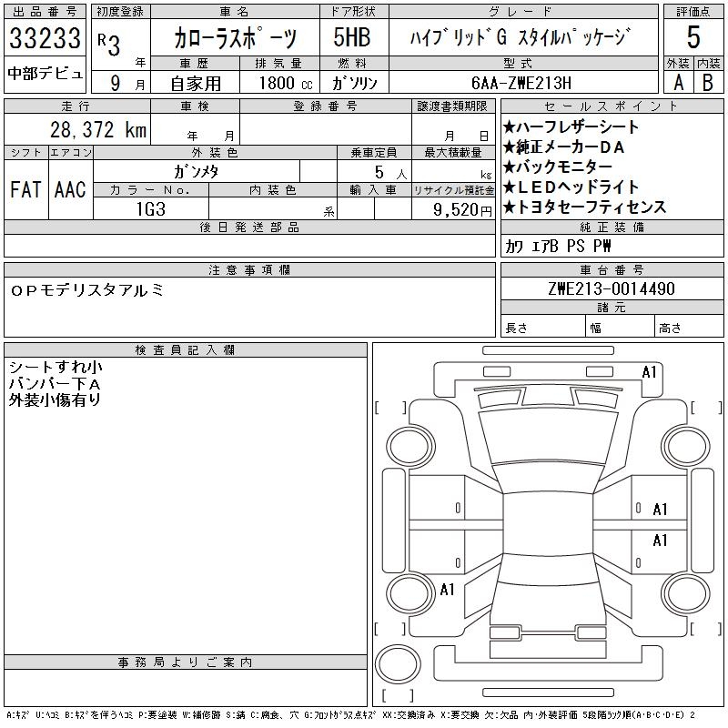Select the door shape 5HB field

tap(352, 38)
